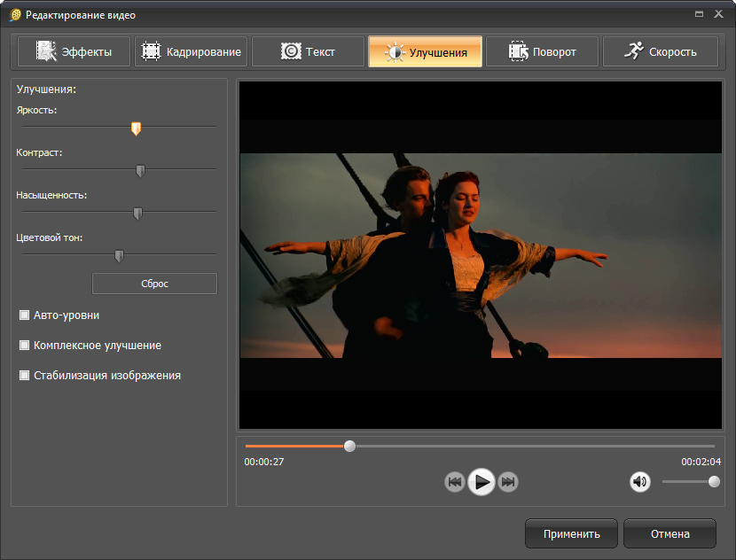Click the Контраст slider handle
This screenshot has height=560, width=736.
tap(140, 171)
